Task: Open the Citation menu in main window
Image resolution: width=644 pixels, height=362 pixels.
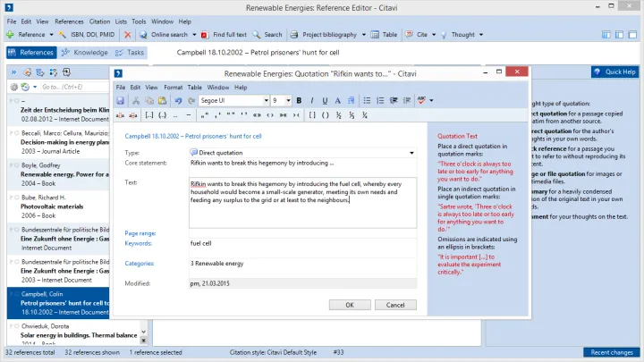Action: pos(99,21)
